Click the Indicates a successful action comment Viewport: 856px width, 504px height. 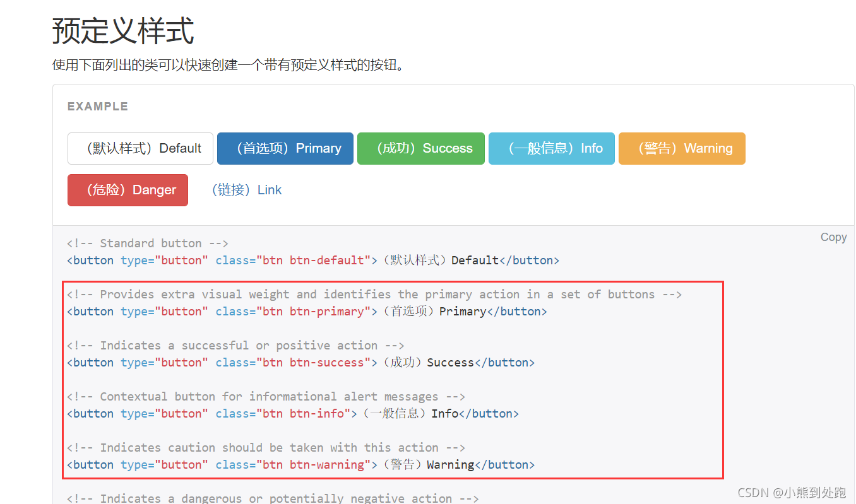tap(234, 345)
